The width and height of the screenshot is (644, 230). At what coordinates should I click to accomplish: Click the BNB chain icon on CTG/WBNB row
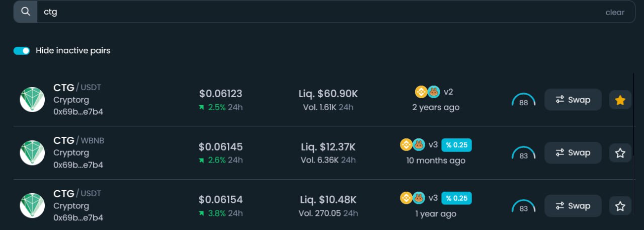406,145
